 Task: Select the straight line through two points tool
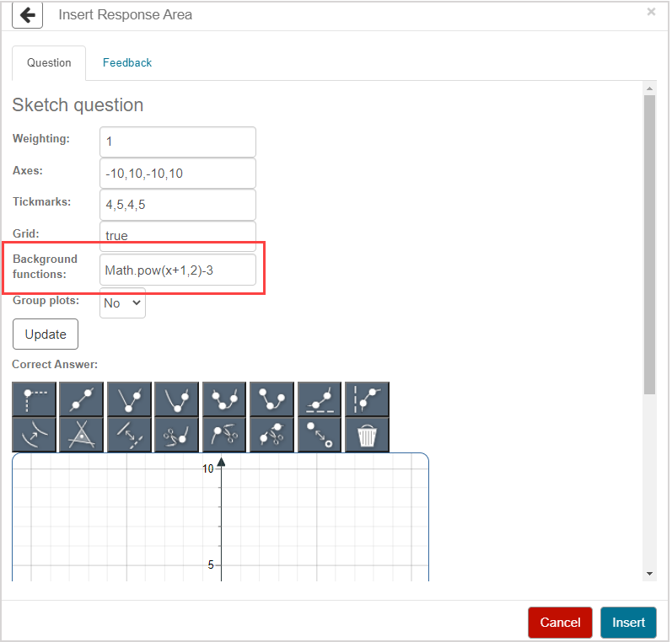[x=82, y=399]
